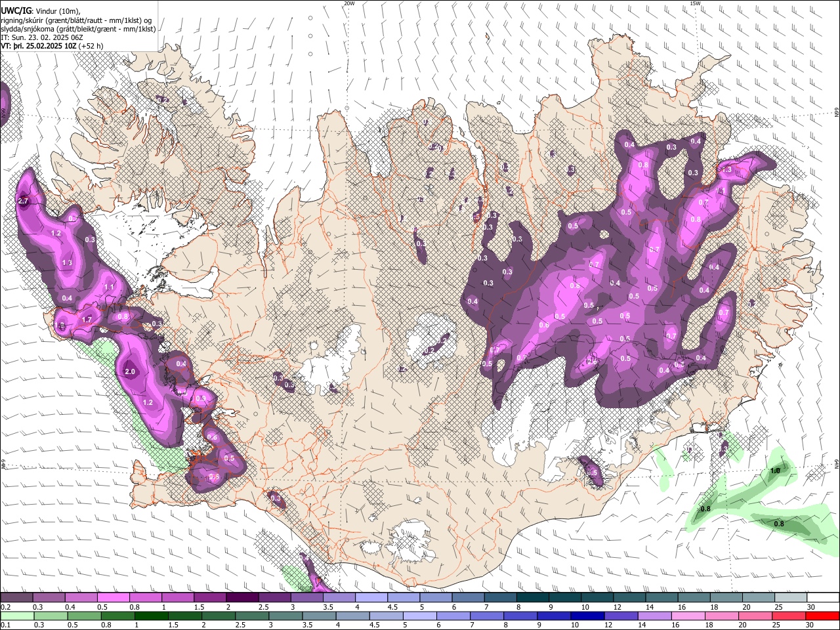Pick the pink 0.5 swatch in the upper legend row

tap(113, 597)
